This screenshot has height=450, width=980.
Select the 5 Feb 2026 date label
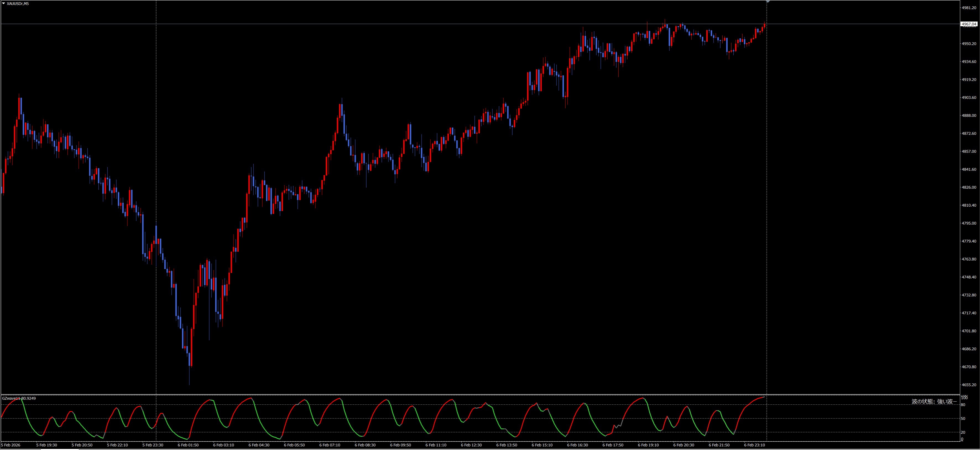(x=11, y=445)
